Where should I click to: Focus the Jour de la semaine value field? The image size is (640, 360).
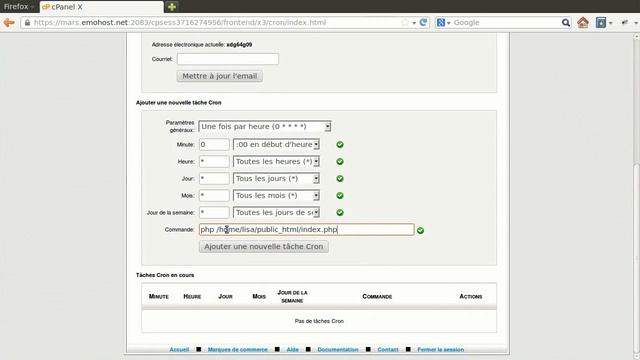click(214, 213)
